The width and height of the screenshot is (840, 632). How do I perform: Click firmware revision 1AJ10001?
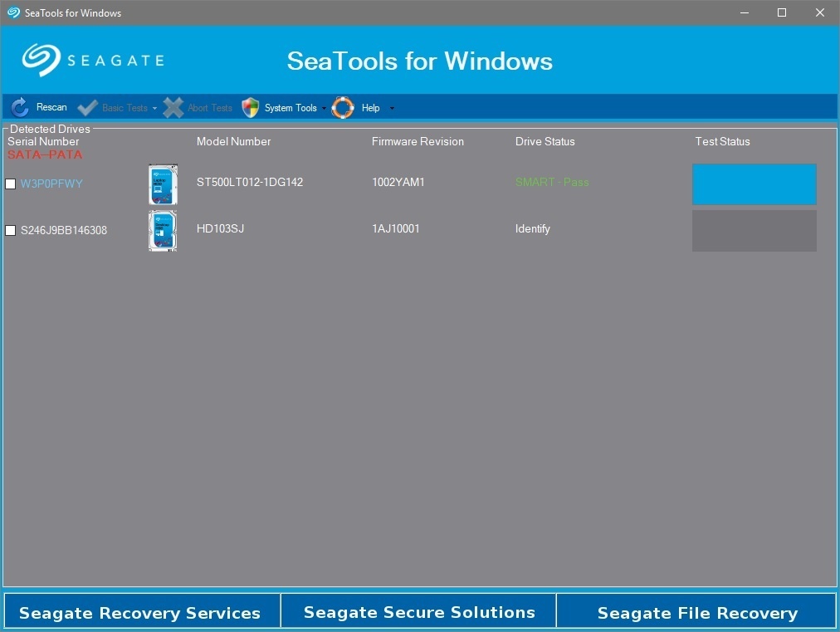tap(396, 229)
